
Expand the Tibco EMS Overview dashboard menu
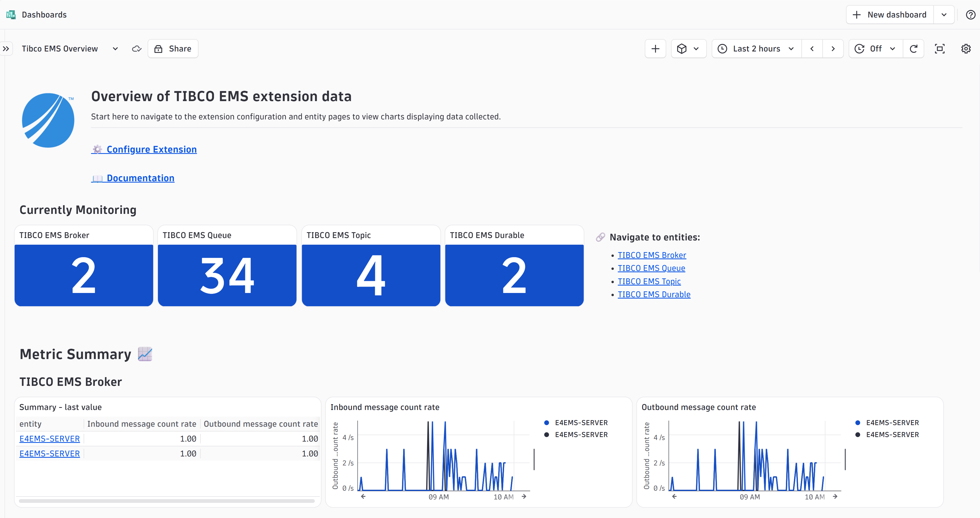pos(115,49)
